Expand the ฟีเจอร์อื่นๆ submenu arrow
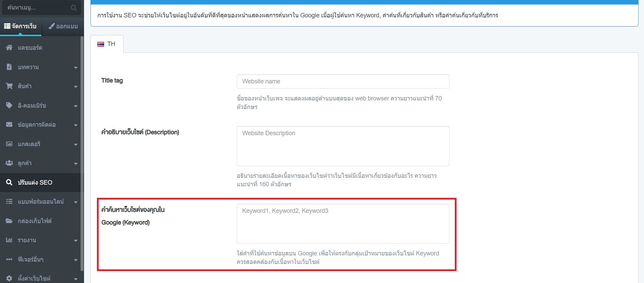Viewport: 644px width, 283px height. tap(76, 260)
